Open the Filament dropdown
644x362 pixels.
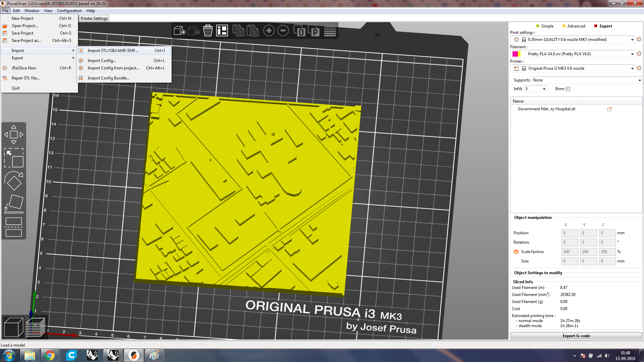(x=632, y=54)
